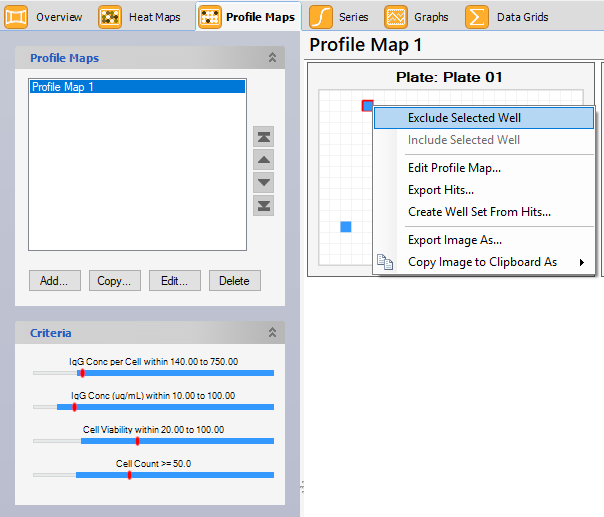Click Cell Viability slider handle
The image size is (604, 517).
tap(138, 441)
